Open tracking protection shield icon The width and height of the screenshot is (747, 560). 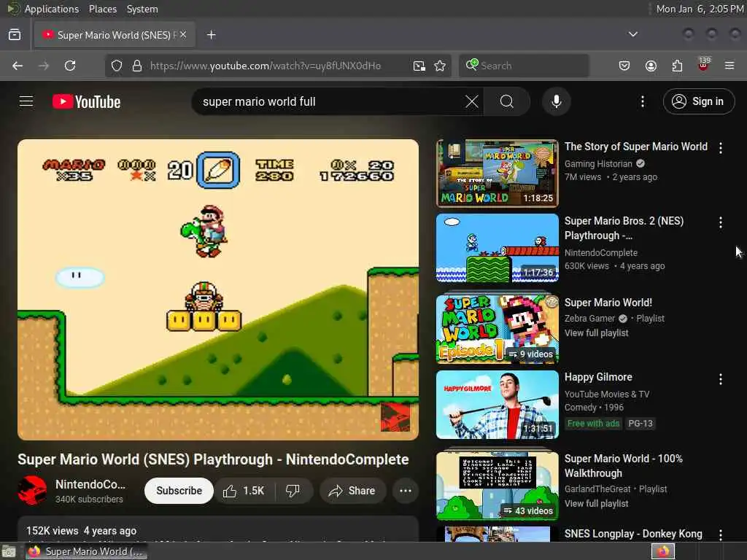(x=117, y=66)
